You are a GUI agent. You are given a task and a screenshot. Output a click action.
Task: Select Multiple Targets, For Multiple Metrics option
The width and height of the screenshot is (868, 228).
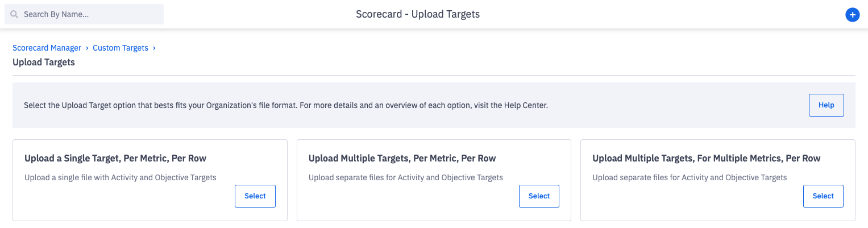823,196
